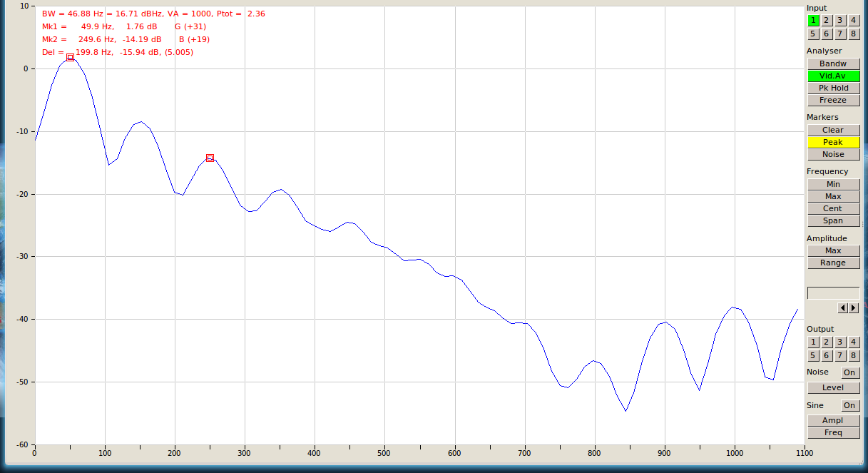This screenshot has width=868, height=473.
Task: Click the Amplitude Max button
Action: (833, 251)
